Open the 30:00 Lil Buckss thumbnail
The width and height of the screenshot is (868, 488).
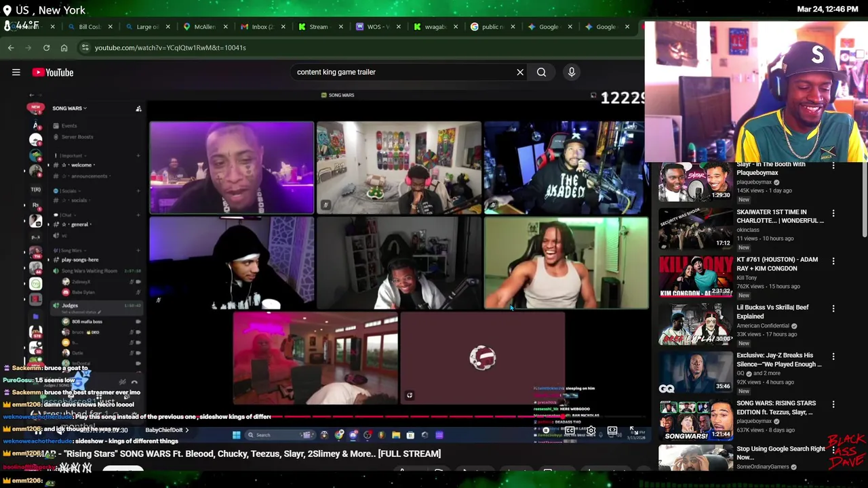696,324
